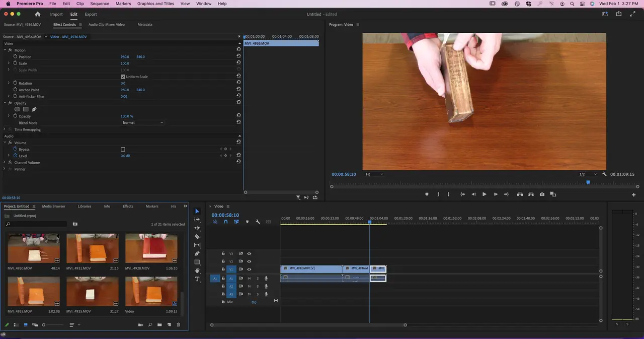
Task: Collapse the Motion effect group
Action: (5, 50)
